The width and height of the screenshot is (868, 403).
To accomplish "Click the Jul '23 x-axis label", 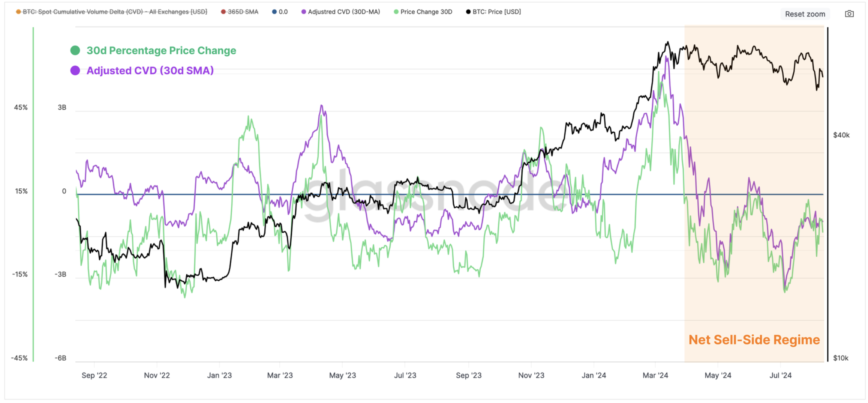I will click(405, 375).
